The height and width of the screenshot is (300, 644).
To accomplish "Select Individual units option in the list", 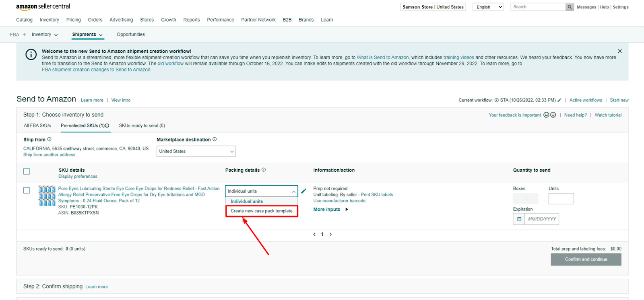I will pyautogui.click(x=247, y=201).
